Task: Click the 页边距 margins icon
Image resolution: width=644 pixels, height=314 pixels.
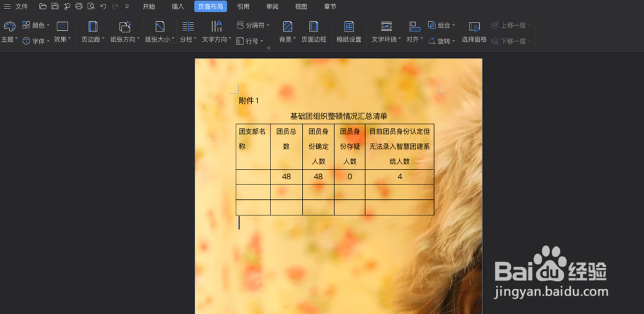Action: (93, 26)
